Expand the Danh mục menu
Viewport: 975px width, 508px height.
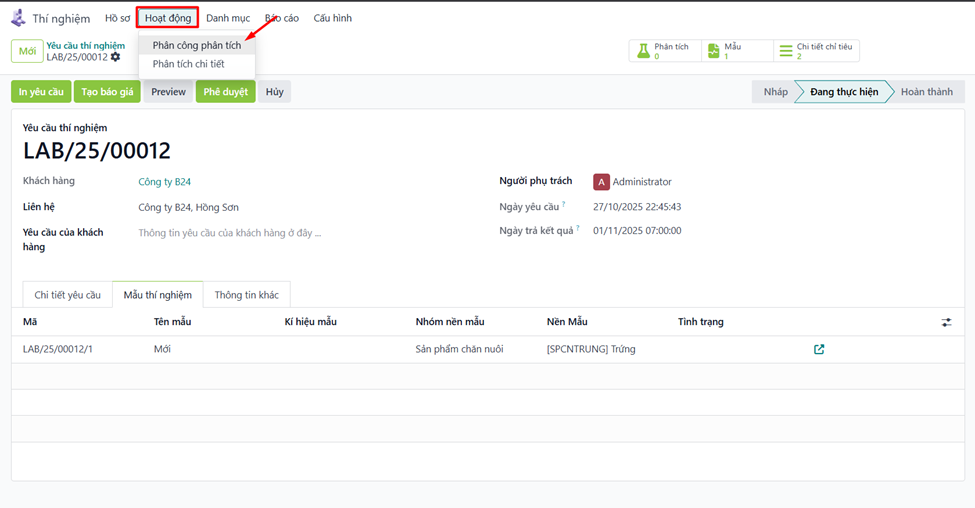pyautogui.click(x=228, y=18)
